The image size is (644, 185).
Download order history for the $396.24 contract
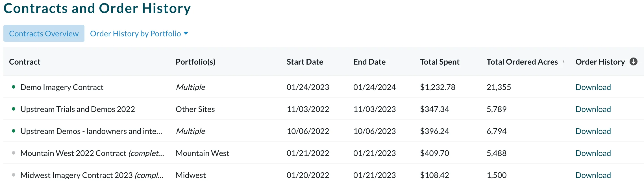(593, 131)
